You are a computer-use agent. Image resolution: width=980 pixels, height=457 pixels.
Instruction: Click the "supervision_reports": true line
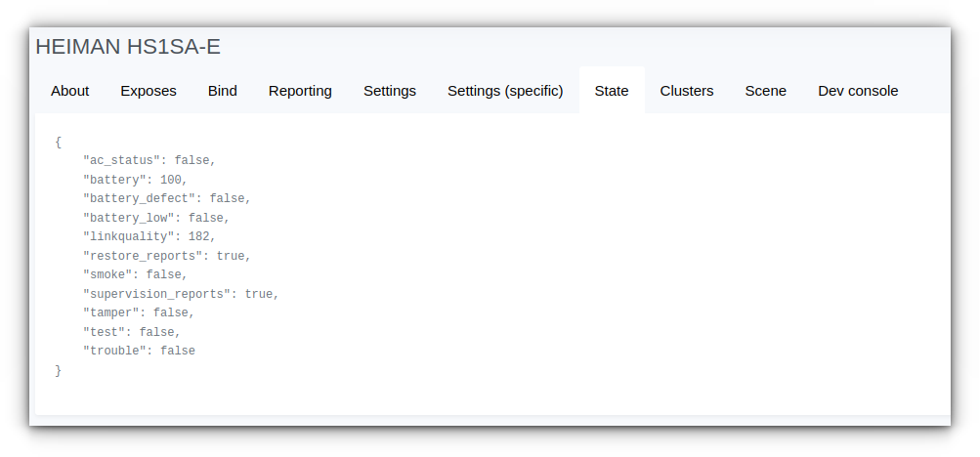pyautogui.click(x=181, y=294)
